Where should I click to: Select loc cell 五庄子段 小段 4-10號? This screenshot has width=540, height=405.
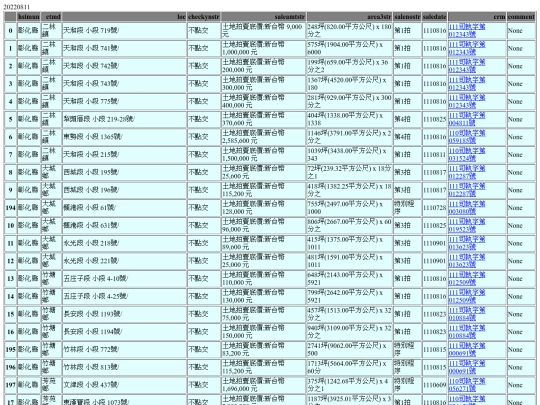tap(124, 279)
